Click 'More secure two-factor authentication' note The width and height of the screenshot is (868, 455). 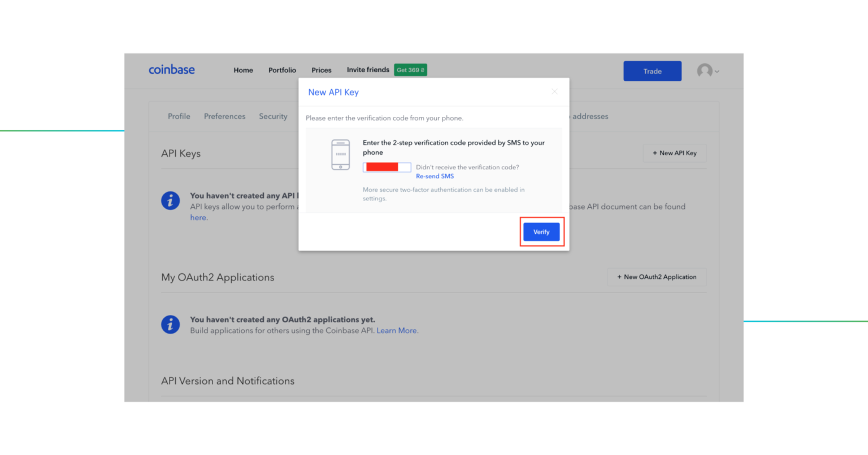pyautogui.click(x=444, y=194)
